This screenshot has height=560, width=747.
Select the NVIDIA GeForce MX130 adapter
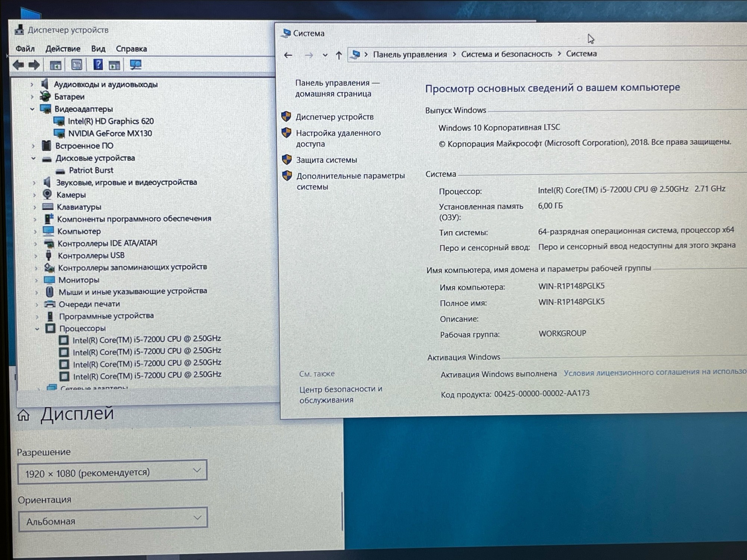coord(110,133)
